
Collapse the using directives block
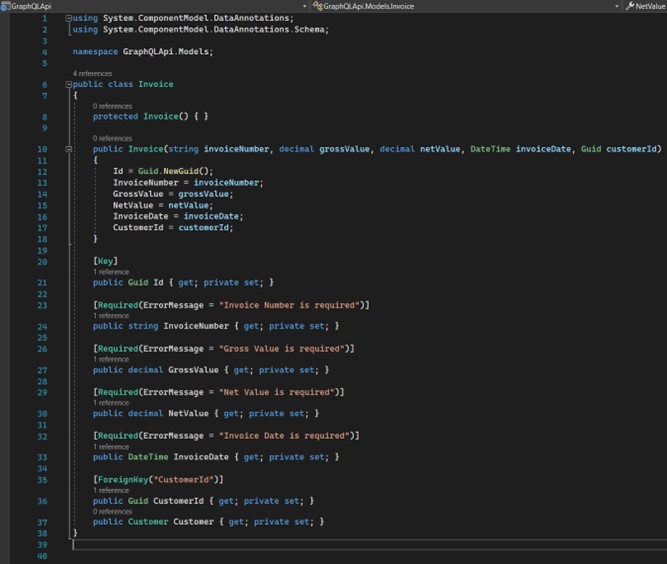(67, 18)
